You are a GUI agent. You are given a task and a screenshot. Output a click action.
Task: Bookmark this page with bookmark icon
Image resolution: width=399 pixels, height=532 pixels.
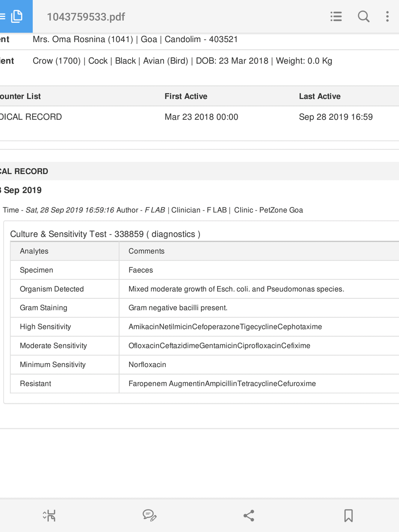pos(348,515)
